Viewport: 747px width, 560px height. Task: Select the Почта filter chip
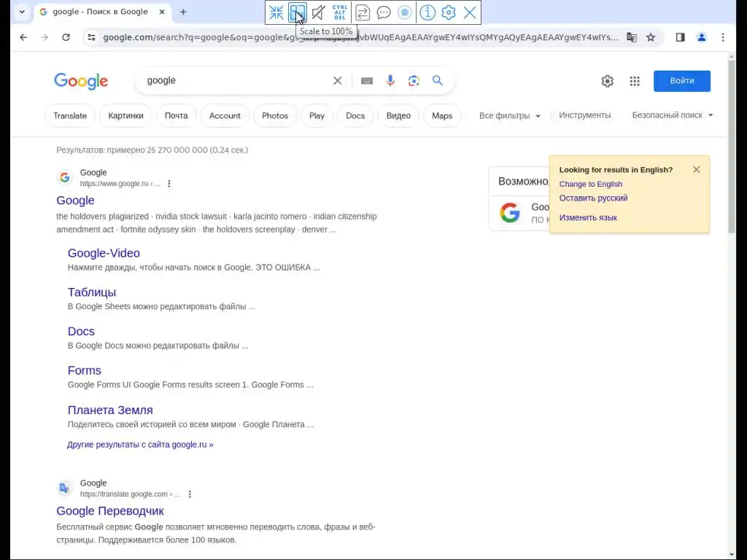tap(177, 116)
